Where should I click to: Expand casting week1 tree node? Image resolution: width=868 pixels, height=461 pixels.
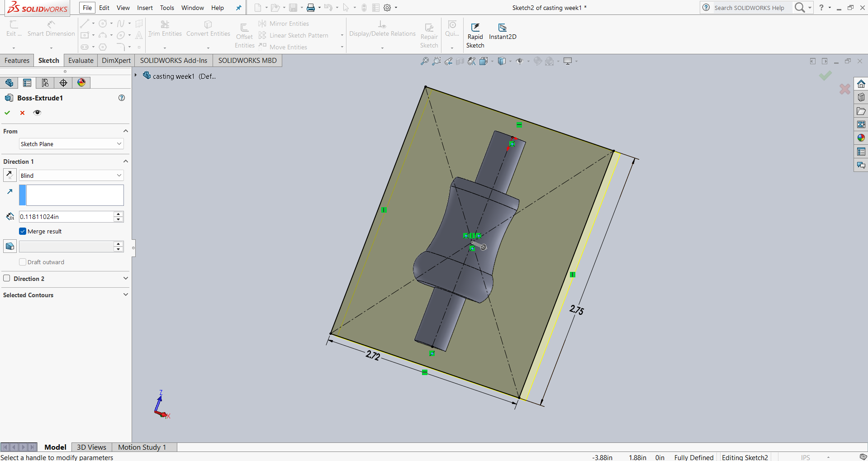click(135, 76)
